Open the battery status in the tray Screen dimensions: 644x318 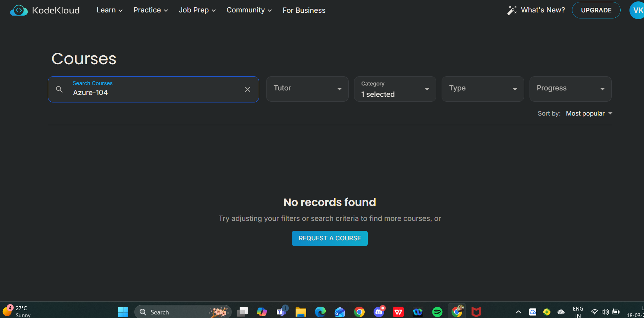[616, 312]
